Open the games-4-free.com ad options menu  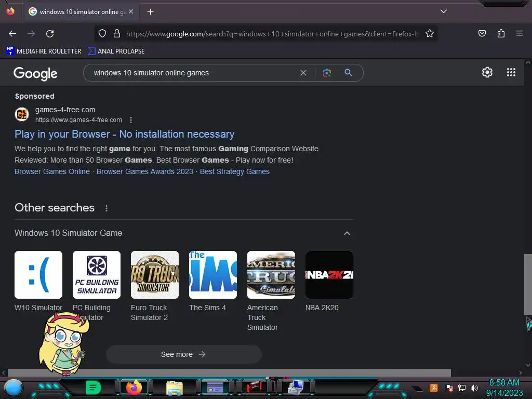(131, 120)
